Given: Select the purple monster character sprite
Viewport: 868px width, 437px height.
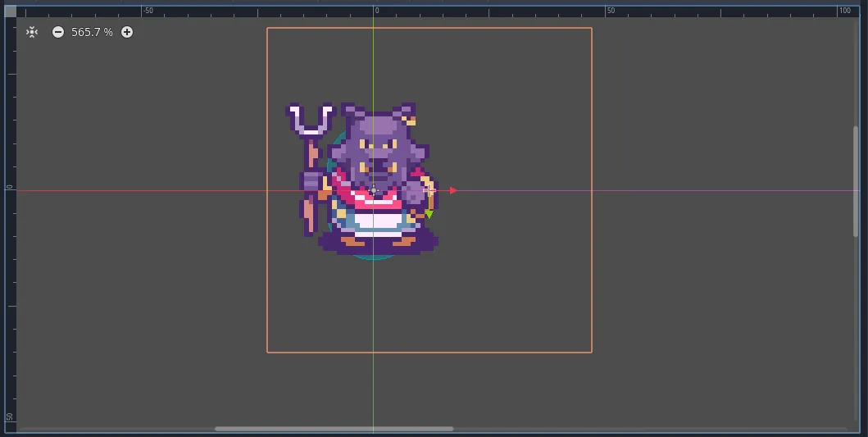Looking at the screenshot, I should [x=362, y=179].
